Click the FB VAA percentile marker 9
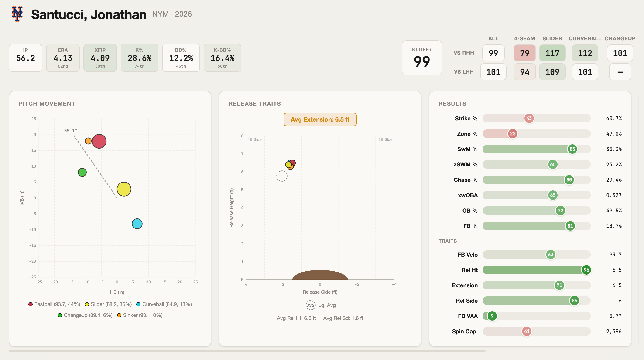Viewport: 644px width, 360px height. (x=492, y=316)
